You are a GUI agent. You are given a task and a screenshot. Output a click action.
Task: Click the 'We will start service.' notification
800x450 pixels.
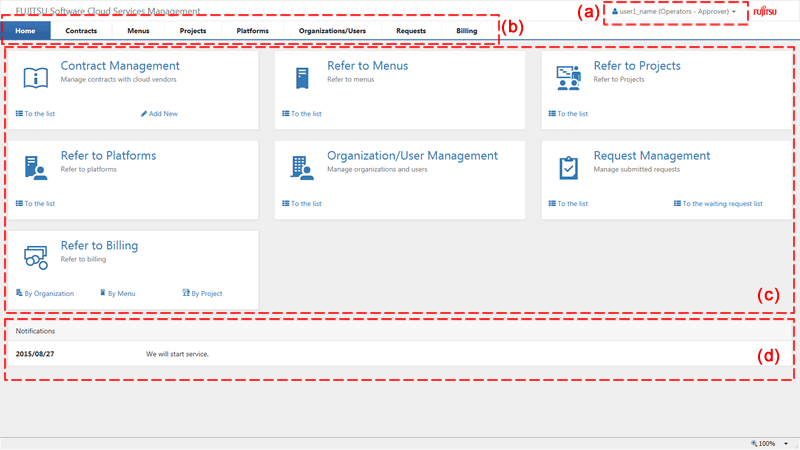[x=177, y=354]
